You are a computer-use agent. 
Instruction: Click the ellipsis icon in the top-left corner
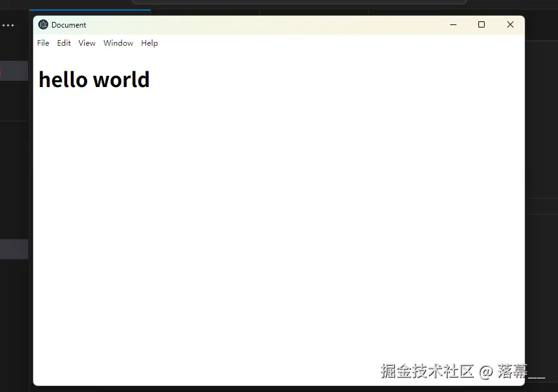[x=8, y=25]
